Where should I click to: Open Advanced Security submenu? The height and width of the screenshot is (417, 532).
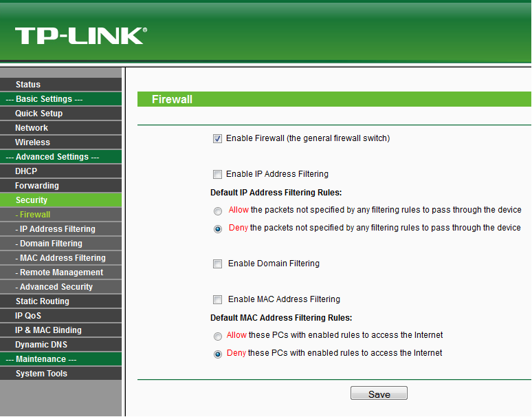tap(60, 287)
